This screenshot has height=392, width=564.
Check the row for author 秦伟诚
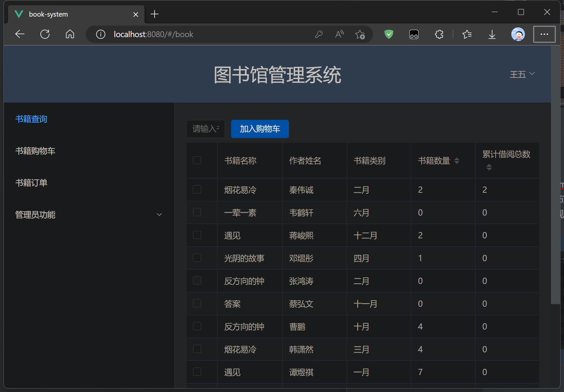(x=197, y=189)
